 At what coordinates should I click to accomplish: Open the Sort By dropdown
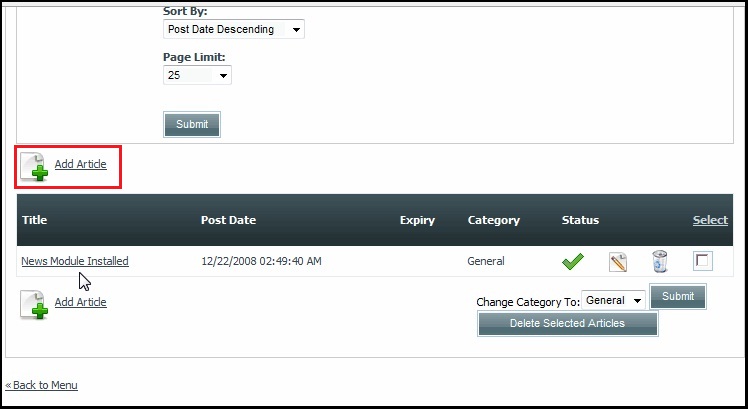[x=234, y=29]
